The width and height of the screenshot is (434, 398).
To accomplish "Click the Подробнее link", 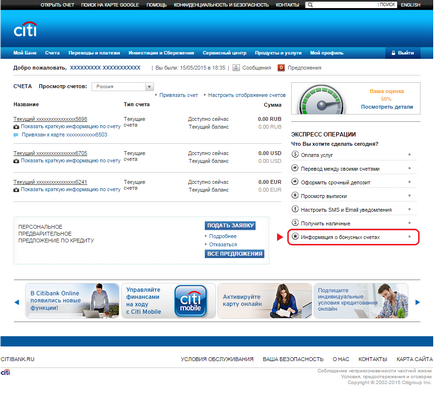I will (x=223, y=236).
